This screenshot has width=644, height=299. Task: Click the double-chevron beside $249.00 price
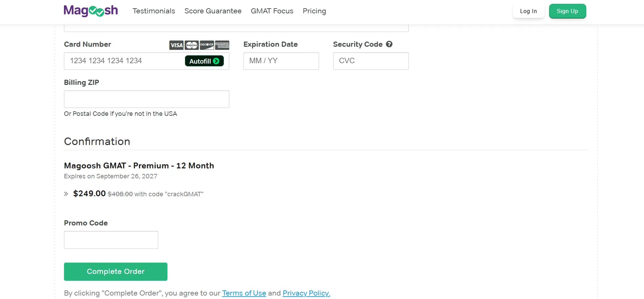(x=66, y=194)
